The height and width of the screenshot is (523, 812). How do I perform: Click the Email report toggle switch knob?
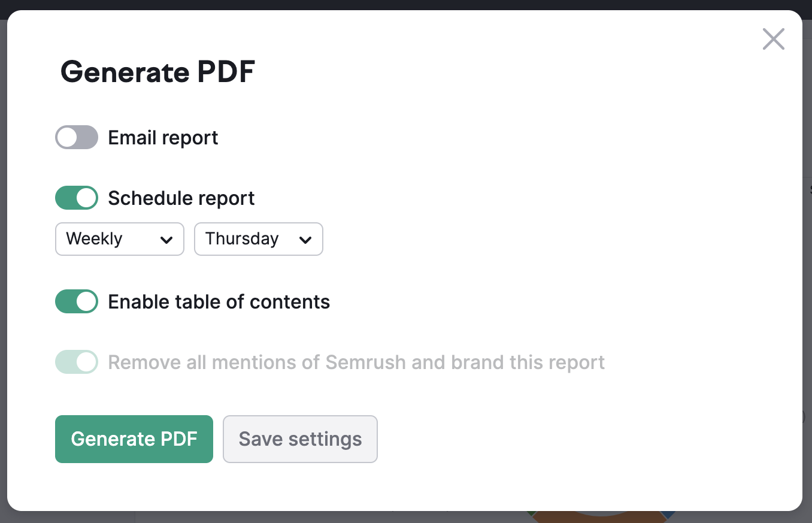[x=67, y=137]
